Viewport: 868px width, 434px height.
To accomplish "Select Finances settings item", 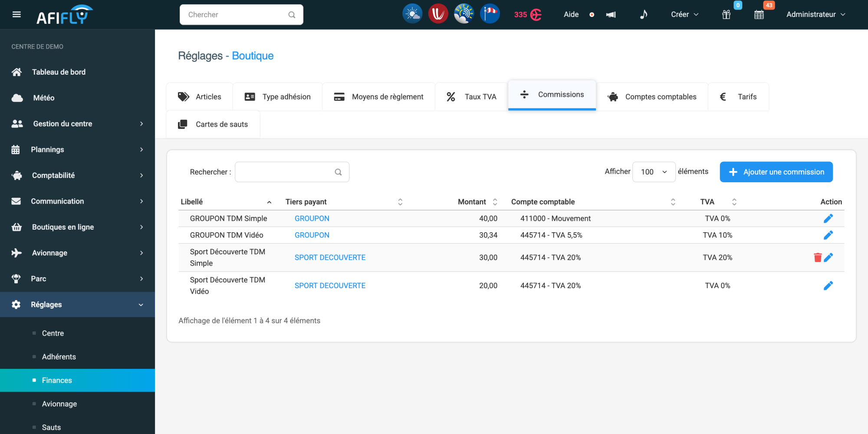I will [77, 380].
